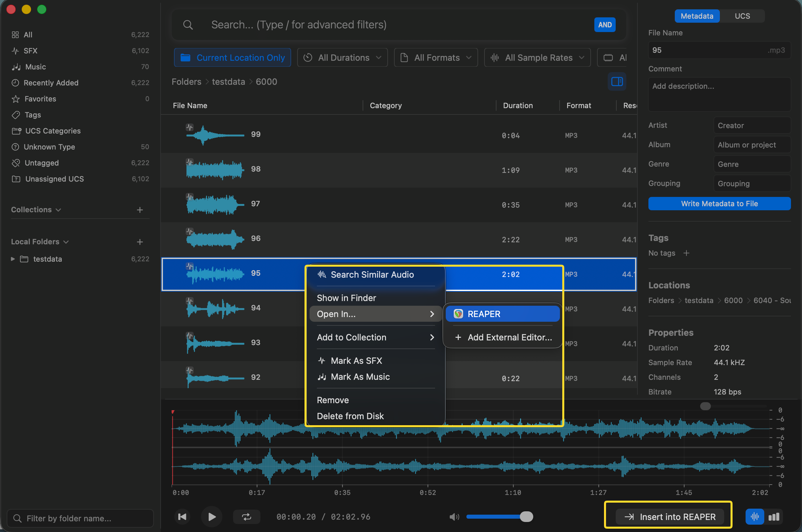Open All Durations dropdown
802x532 pixels.
[x=343, y=58]
